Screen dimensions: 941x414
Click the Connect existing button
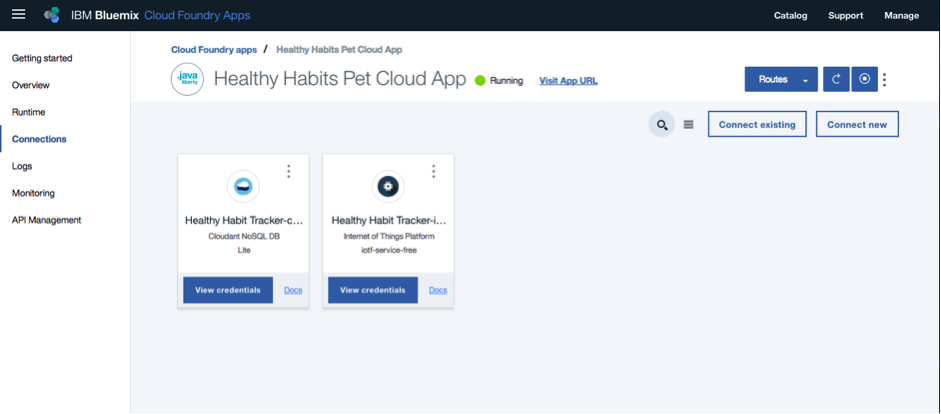[757, 124]
